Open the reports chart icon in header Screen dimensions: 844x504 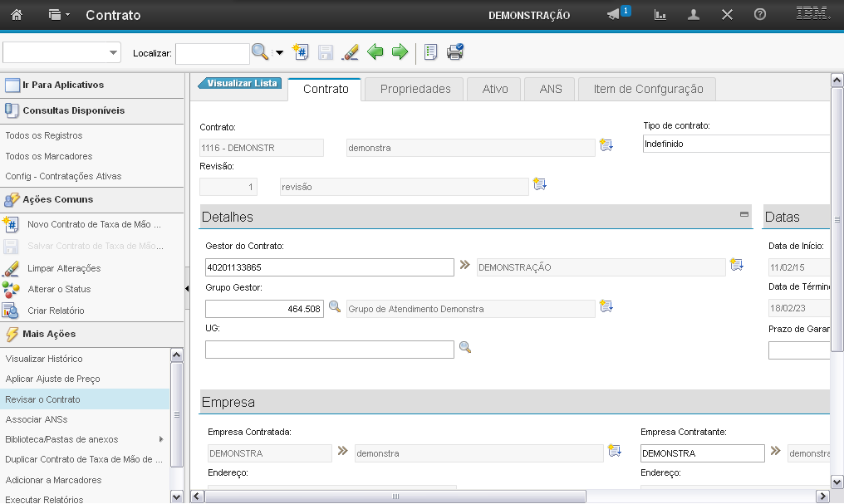[660, 15]
